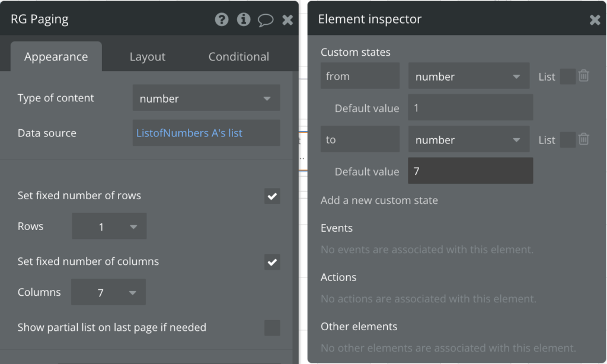Open the Type of content dropdown
The height and width of the screenshot is (364, 607).
(x=206, y=98)
